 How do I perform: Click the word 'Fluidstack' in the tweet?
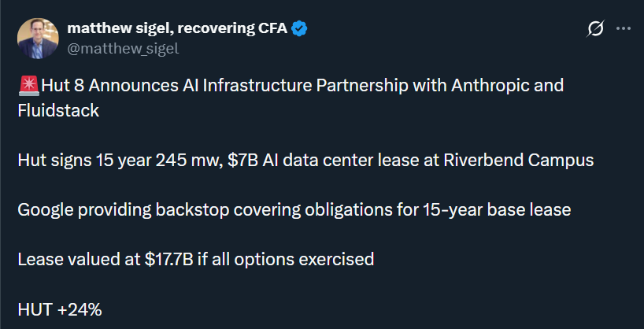pos(58,110)
